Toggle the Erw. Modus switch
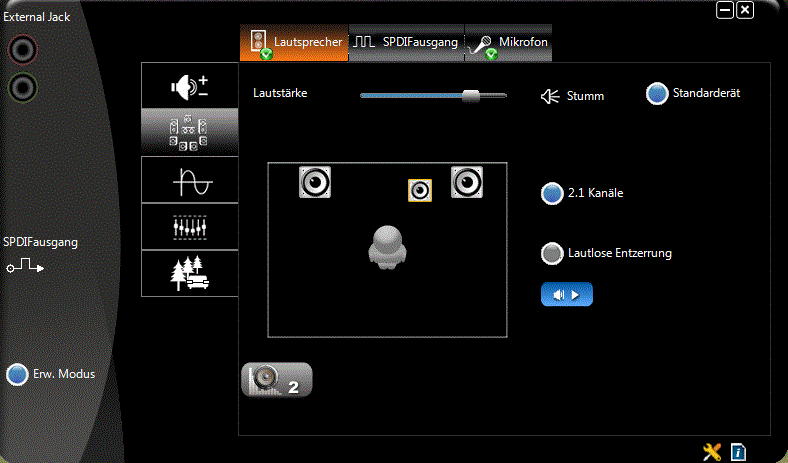788x463 pixels. [17, 375]
